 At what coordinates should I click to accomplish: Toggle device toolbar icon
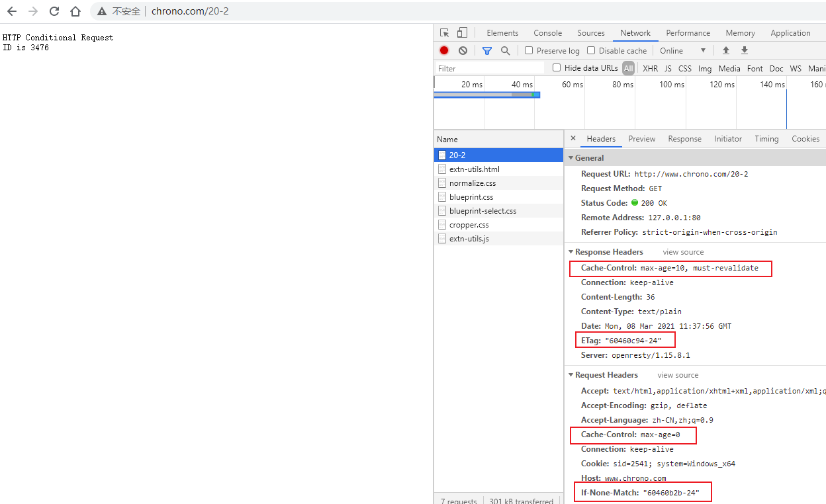pos(462,33)
